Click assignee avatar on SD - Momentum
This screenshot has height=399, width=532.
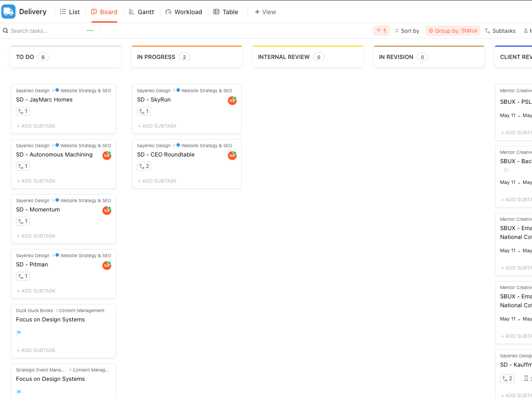pyautogui.click(x=107, y=211)
